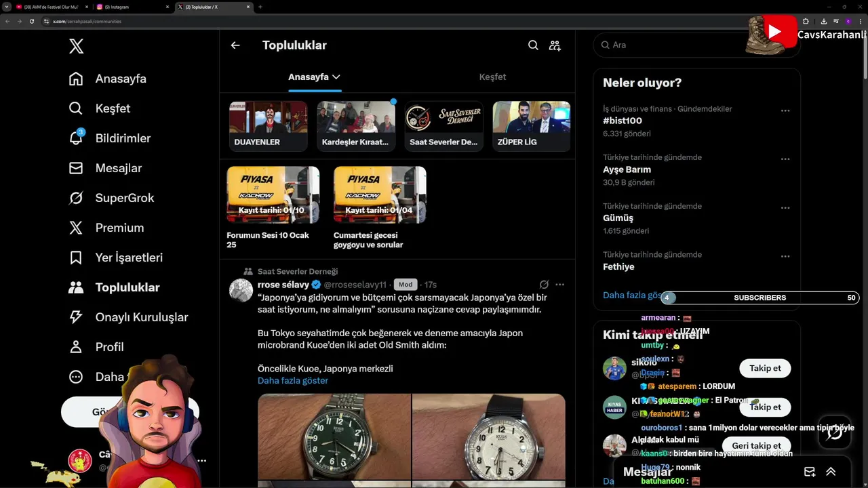This screenshot has height=488, width=868.
Task: Open the Chrome profile avatar
Action: [x=847, y=21]
